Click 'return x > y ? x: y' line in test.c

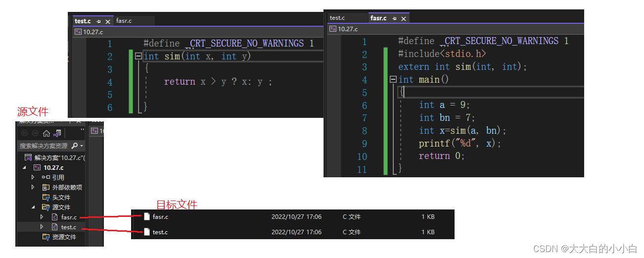pos(218,82)
